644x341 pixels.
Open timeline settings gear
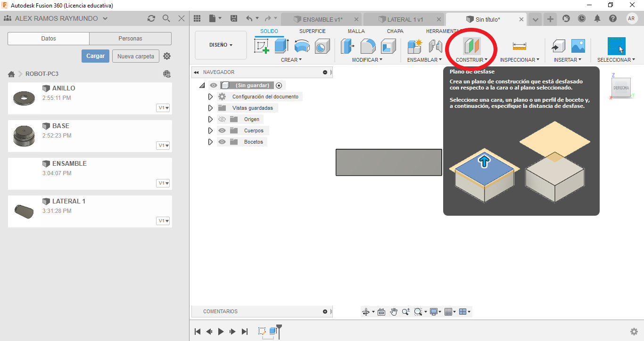click(634, 332)
